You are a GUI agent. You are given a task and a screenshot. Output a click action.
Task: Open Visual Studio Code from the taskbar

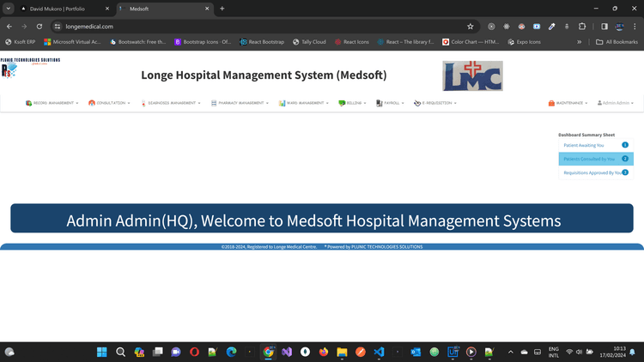(x=379, y=352)
